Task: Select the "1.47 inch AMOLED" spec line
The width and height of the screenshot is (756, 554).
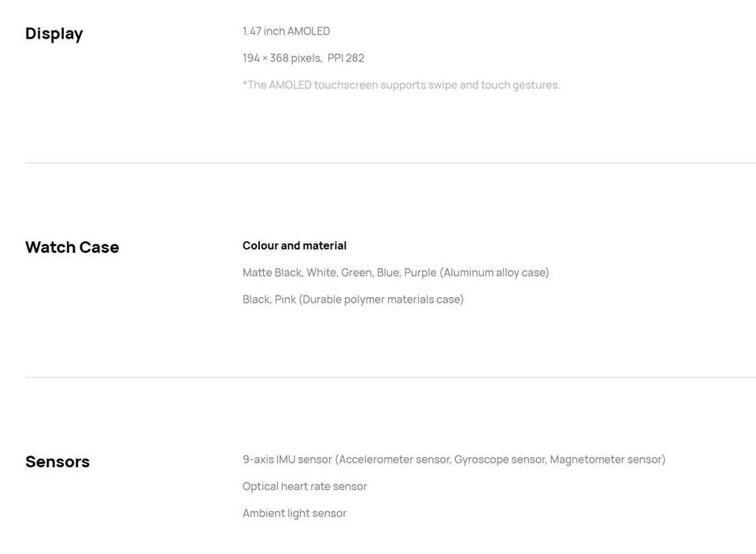Action: [286, 31]
